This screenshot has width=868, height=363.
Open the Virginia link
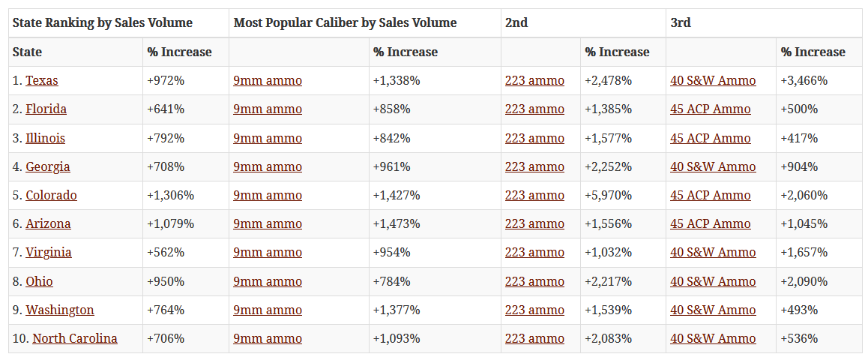49,253
